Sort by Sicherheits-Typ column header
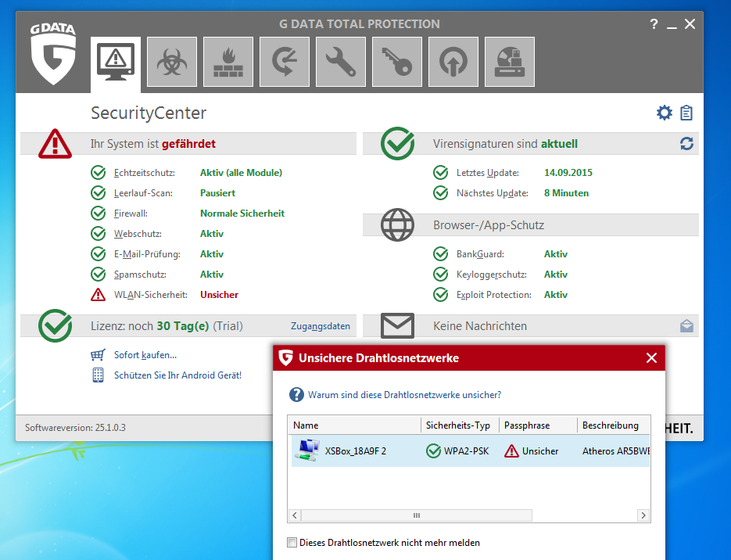The height and width of the screenshot is (560, 731). [460, 425]
